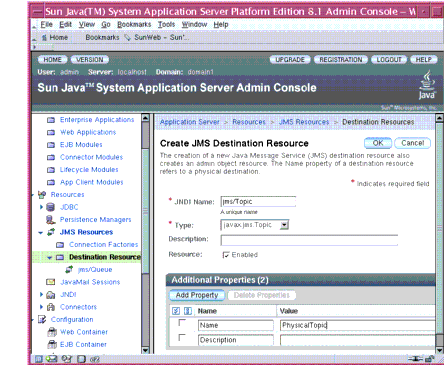This screenshot has height=365, width=445.
Task: Click the VERSION button
Action: (x=90, y=60)
